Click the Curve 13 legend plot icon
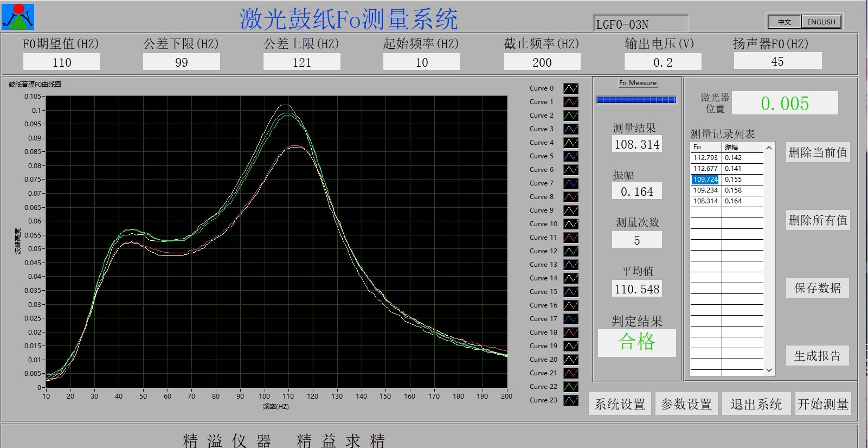The image size is (868, 448). pyautogui.click(x=571, y=265)
